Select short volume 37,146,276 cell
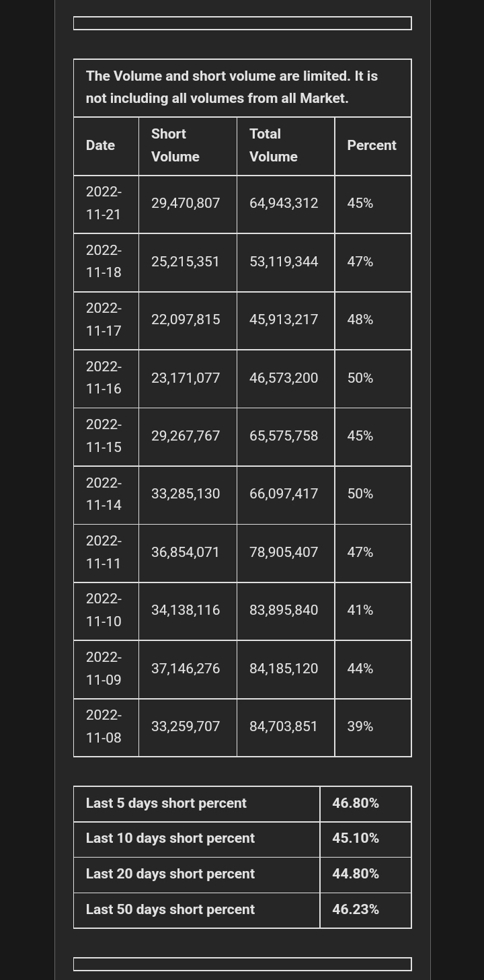The width and height of the screenshot is (484, 980). point(188,669)
